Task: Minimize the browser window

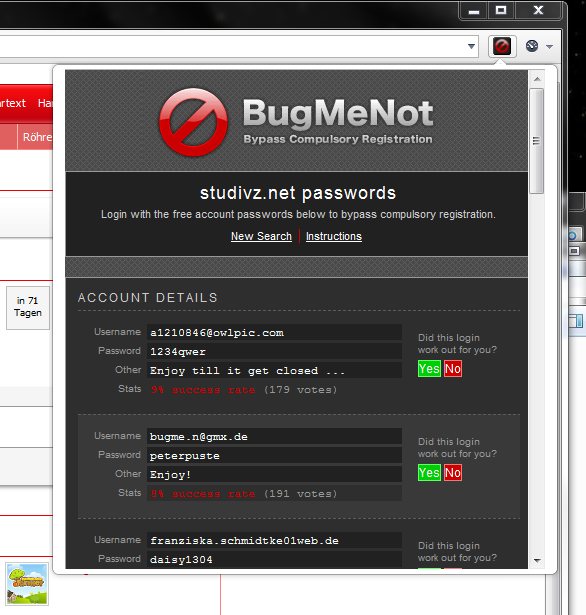Action: (473, 11)
